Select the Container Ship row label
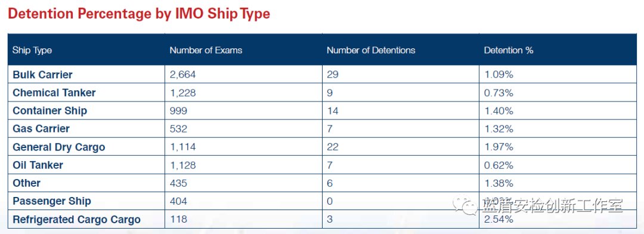 pyautogui.click(x=49, y=111)
